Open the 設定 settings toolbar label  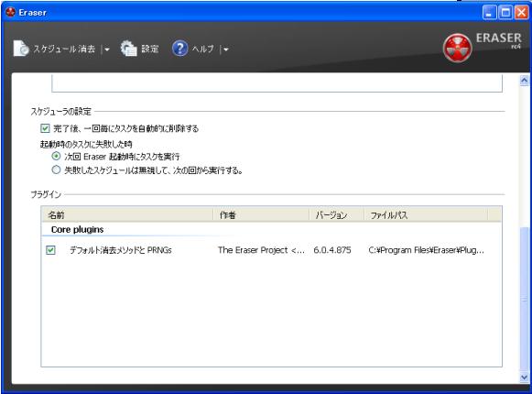(150, 49)
